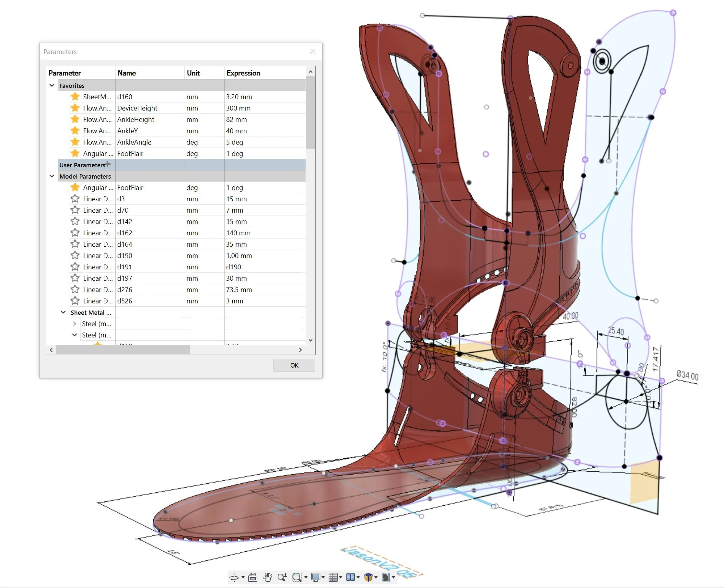
Task: Select the Zoom magnifier tool
Action: click(282, 577)
